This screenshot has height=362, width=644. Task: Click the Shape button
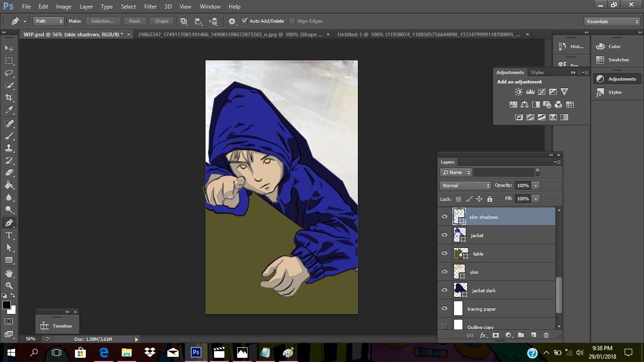[162, 21]
